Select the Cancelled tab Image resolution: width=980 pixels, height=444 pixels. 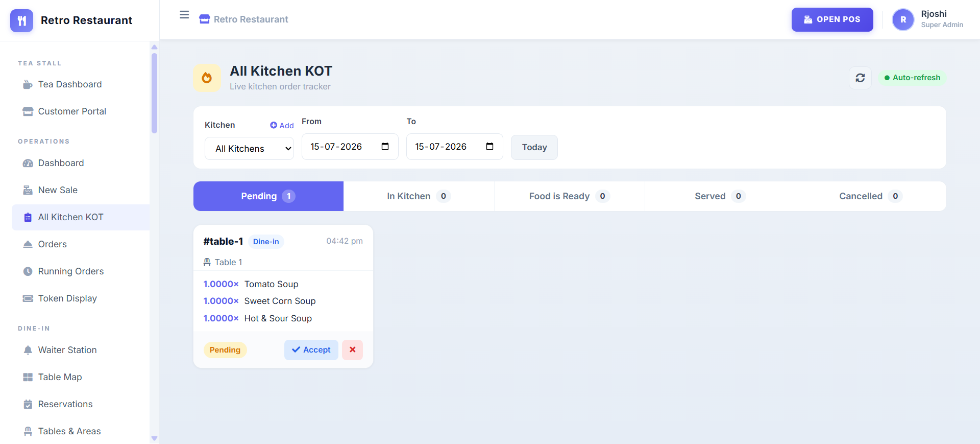[x=871, y=196]
